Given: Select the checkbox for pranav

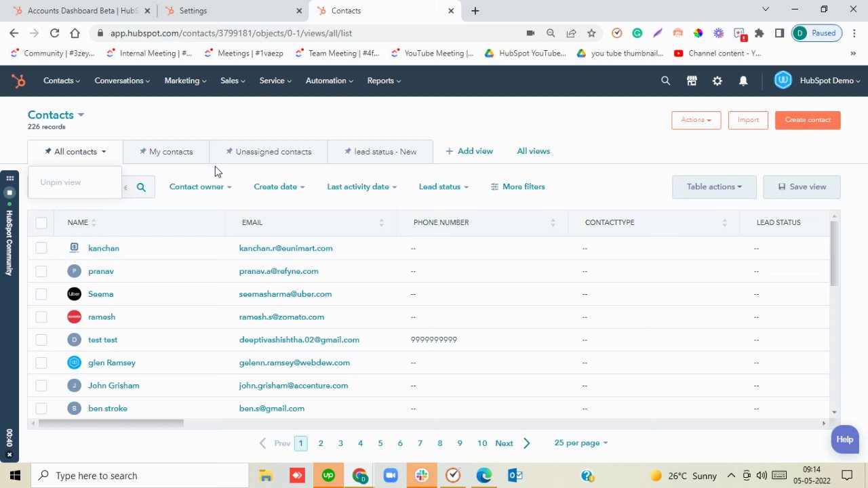Looking at the screenshot, I should coord(41,271).
